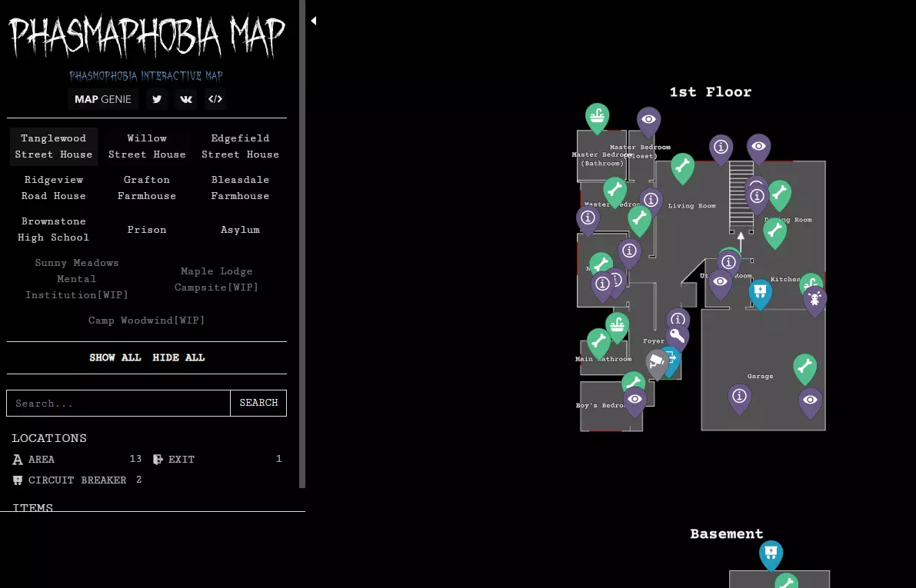Viewport: 916px width, 588px height.
Task: Click the blue exit door marker in Foyer
Action: coord(673,358)
